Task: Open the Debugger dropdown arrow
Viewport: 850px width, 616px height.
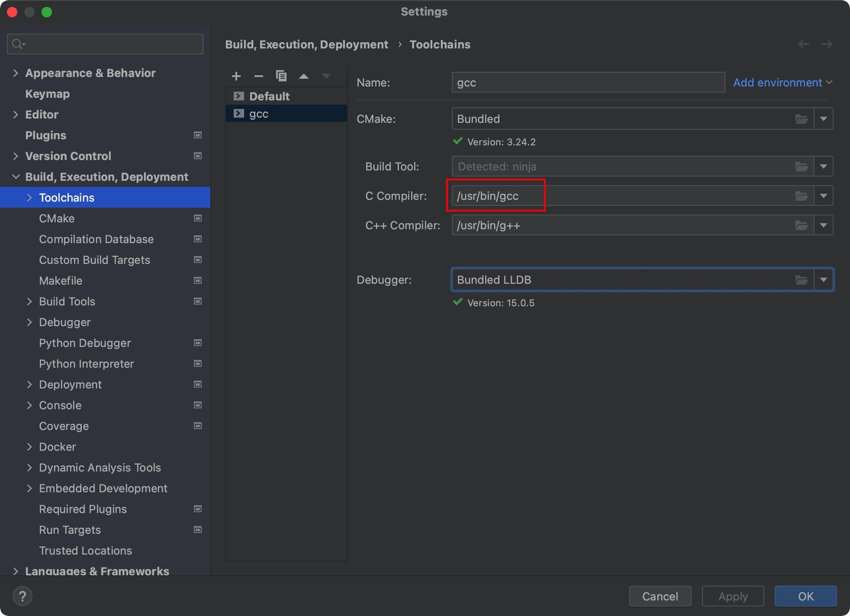Action: tap(824, 280)
